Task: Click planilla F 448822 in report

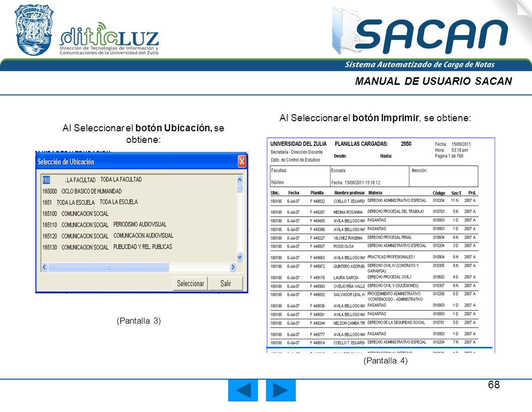Action: click(317, 201)
